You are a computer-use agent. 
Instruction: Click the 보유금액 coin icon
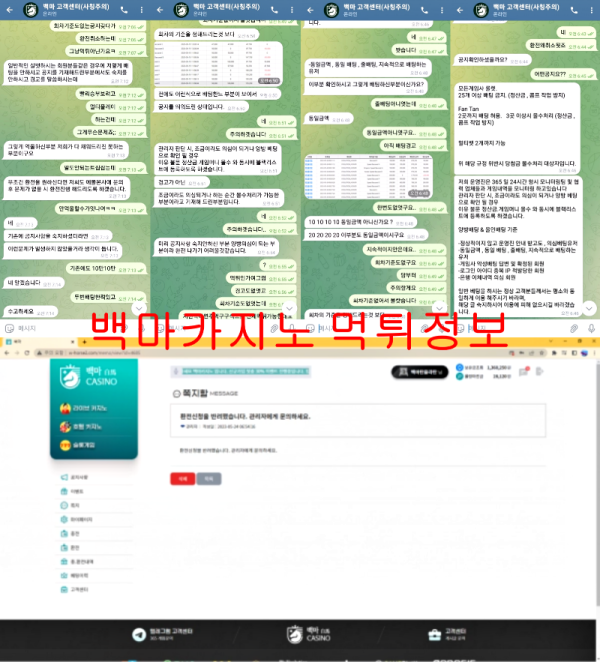[459, 368]
